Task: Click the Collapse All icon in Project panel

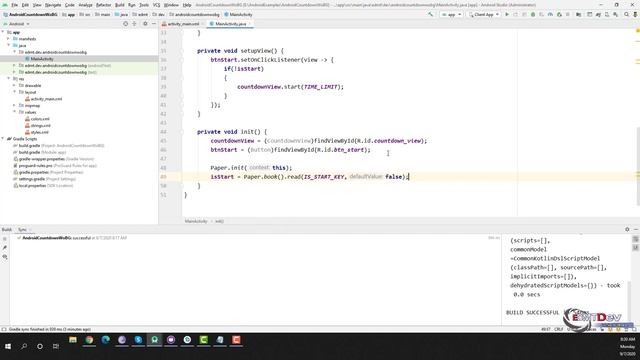Action: coord(134,24)
